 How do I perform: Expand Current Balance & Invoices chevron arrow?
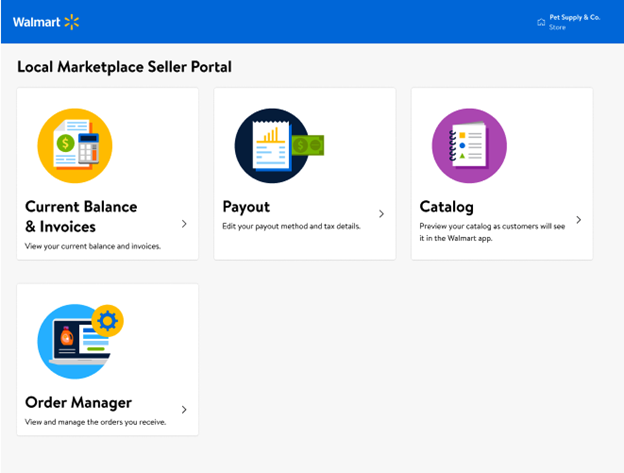coord(184,224)
